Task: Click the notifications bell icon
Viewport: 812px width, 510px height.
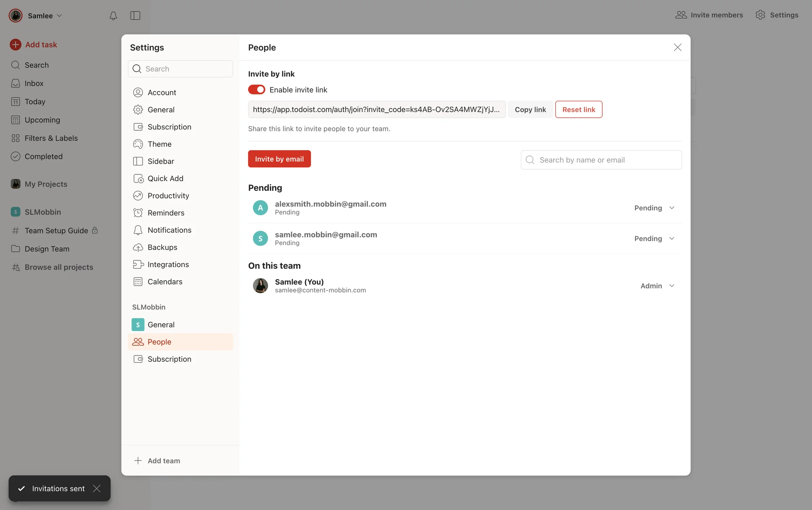Action: pyautogui.click(x=113, y=16)
